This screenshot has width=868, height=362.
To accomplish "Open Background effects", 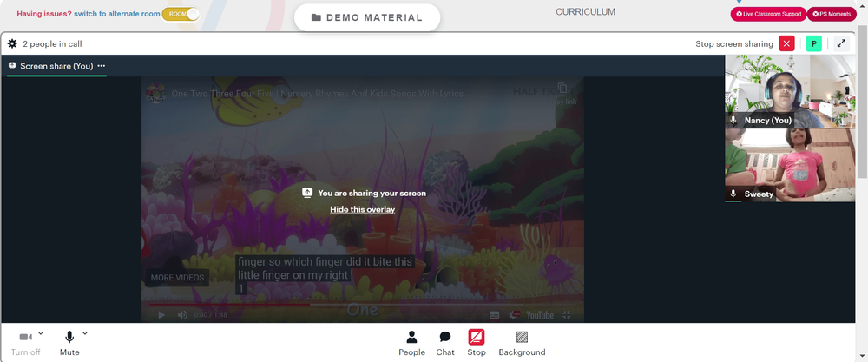I will [522, 343].
